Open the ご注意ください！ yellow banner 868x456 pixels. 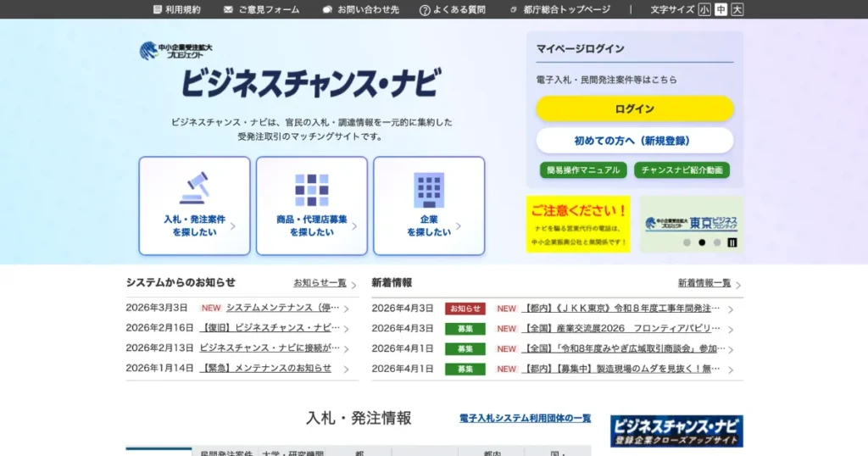pyautogui.click(x=578, y=224)
